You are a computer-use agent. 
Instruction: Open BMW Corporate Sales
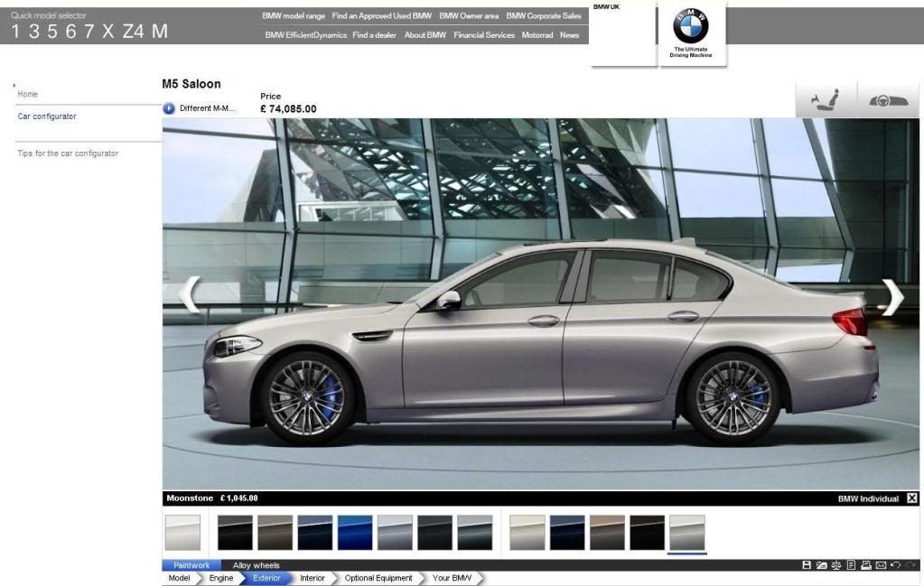pyautogui.click(x=544, y=16)
